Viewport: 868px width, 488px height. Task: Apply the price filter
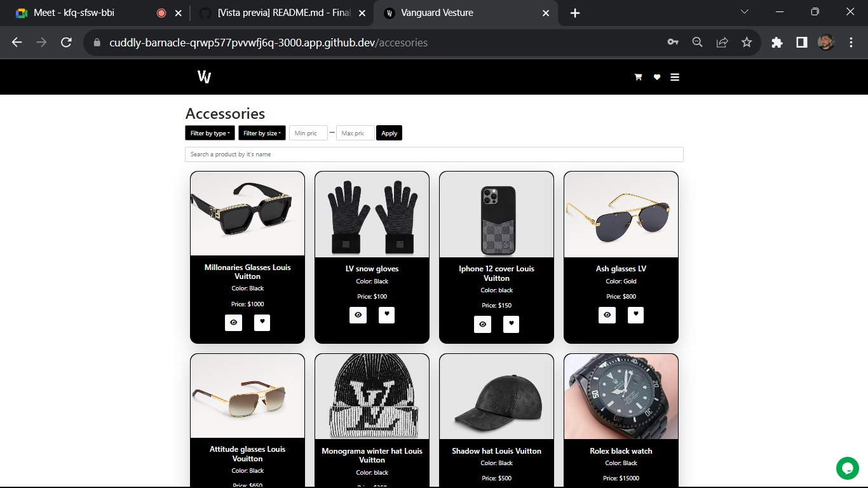coord(389,133)
